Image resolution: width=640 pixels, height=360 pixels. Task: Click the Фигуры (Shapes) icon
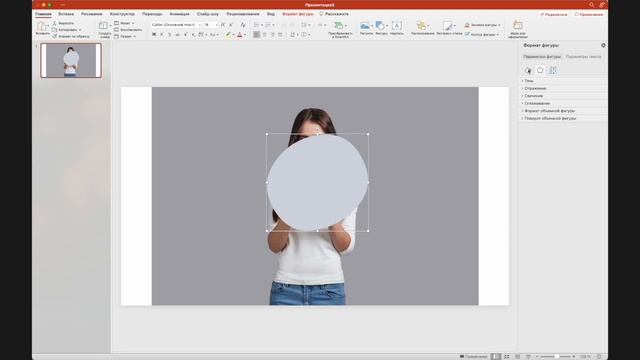pyautogui.click(x=380, y=26)
